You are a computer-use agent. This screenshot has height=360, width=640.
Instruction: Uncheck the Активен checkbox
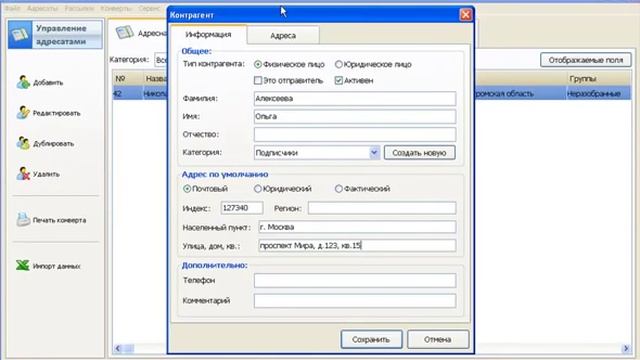coord(338,80)
